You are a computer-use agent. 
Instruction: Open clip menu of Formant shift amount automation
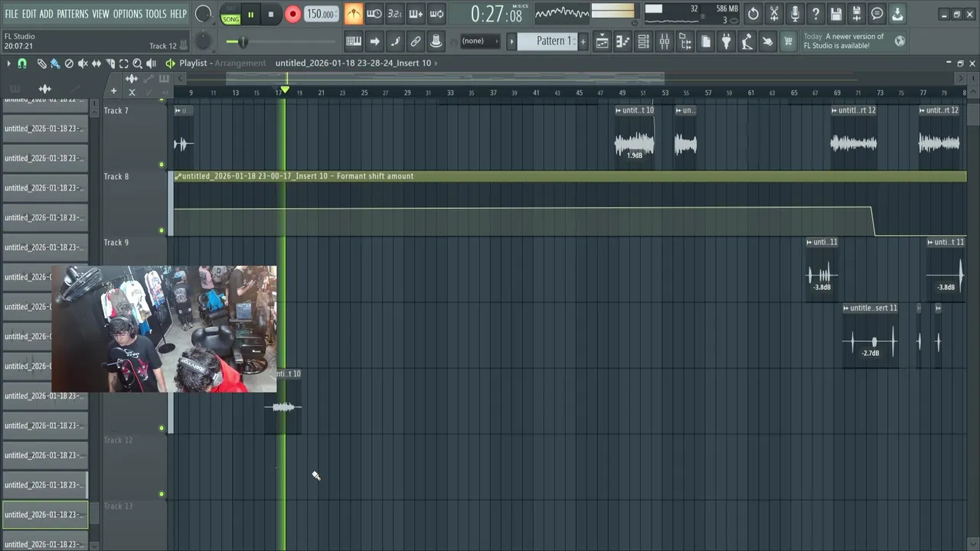(x=178, y=176)
